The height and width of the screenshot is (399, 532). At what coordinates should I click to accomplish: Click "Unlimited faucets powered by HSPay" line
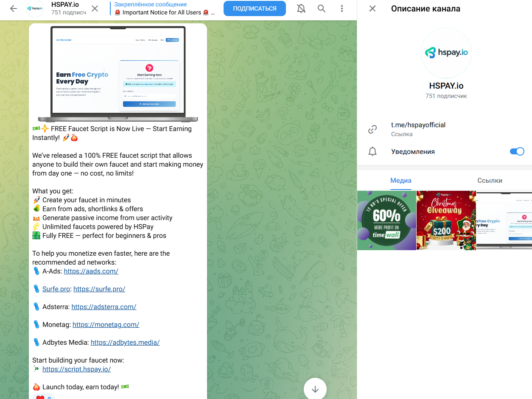click(98, 226)
